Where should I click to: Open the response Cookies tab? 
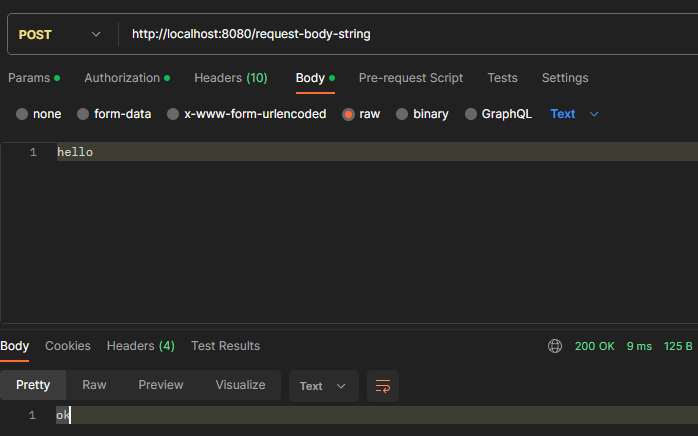68,346
